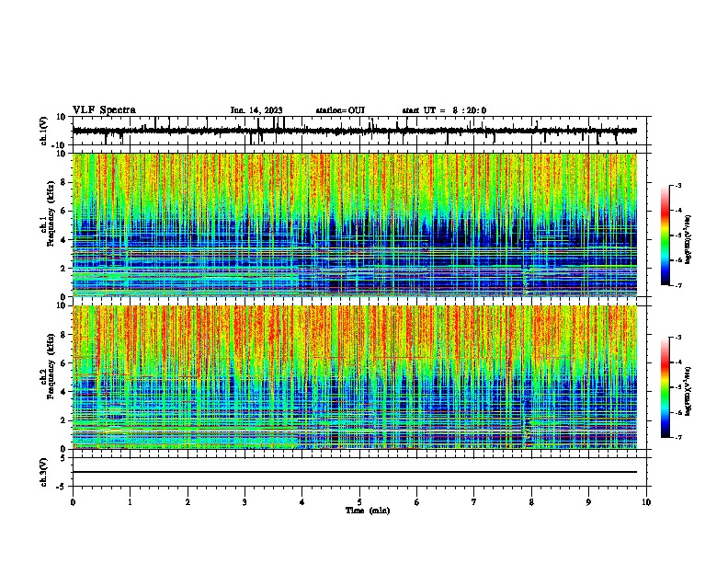Click the "4" tick on the Time axis
The width and height of the screenshot is (728, 563).
(x=302, y=502)
